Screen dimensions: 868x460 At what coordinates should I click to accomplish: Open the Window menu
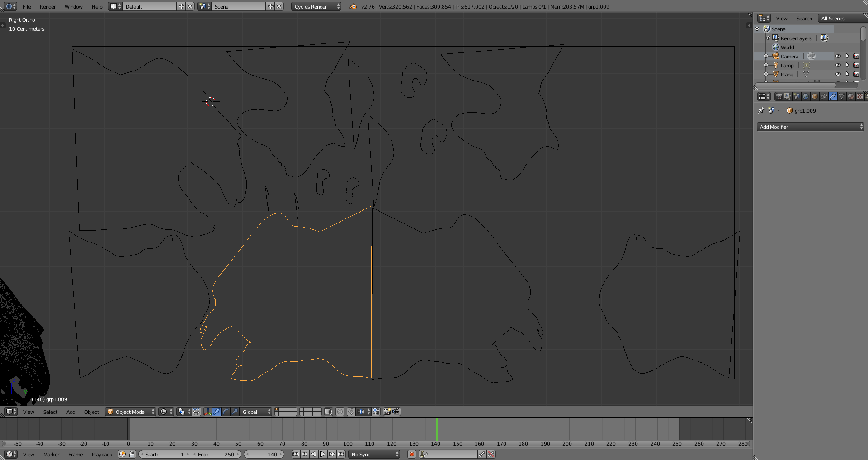73,6
